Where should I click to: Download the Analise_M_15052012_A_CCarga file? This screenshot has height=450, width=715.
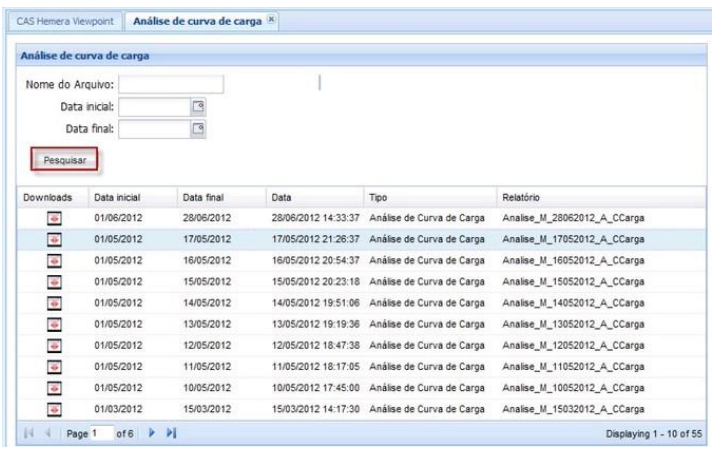(54, 280)
